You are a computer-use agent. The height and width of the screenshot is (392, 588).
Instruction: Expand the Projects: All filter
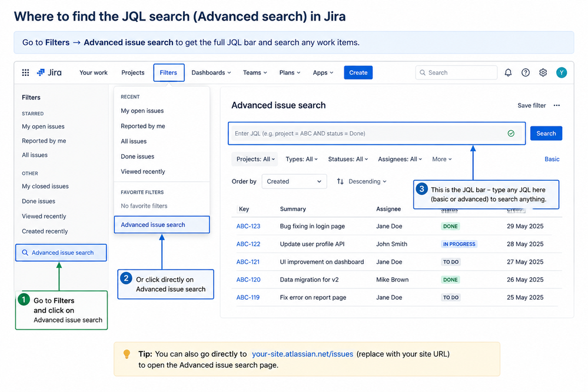(x=255, y=159)
